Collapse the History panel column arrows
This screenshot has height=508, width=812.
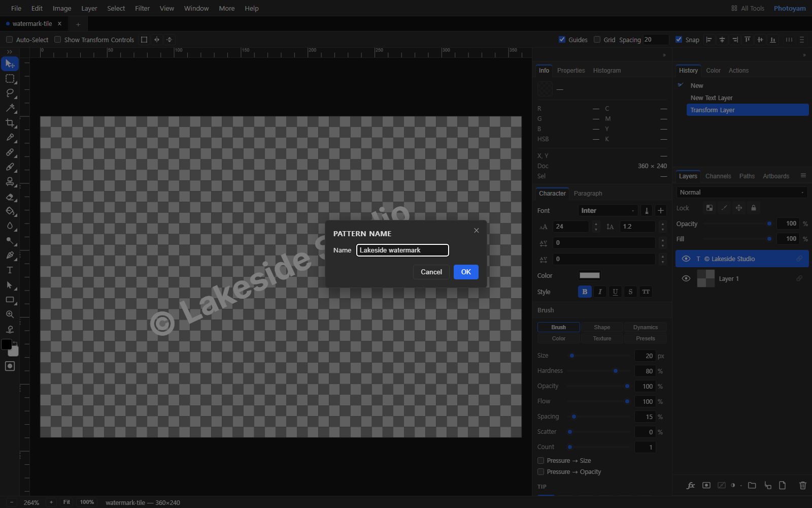[x=804, y=55]
